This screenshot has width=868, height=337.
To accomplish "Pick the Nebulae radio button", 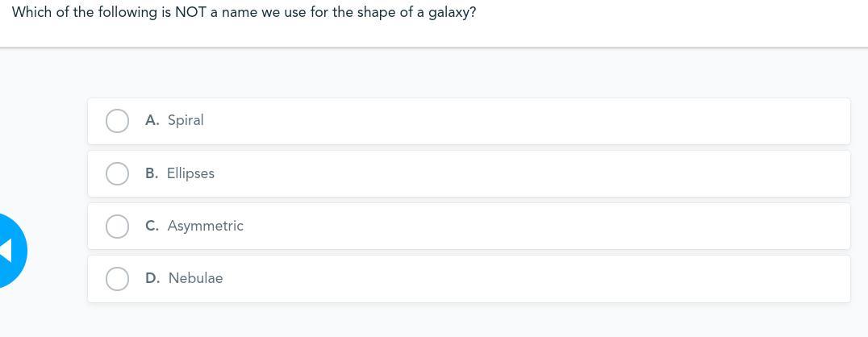I will tap(117, 279).
